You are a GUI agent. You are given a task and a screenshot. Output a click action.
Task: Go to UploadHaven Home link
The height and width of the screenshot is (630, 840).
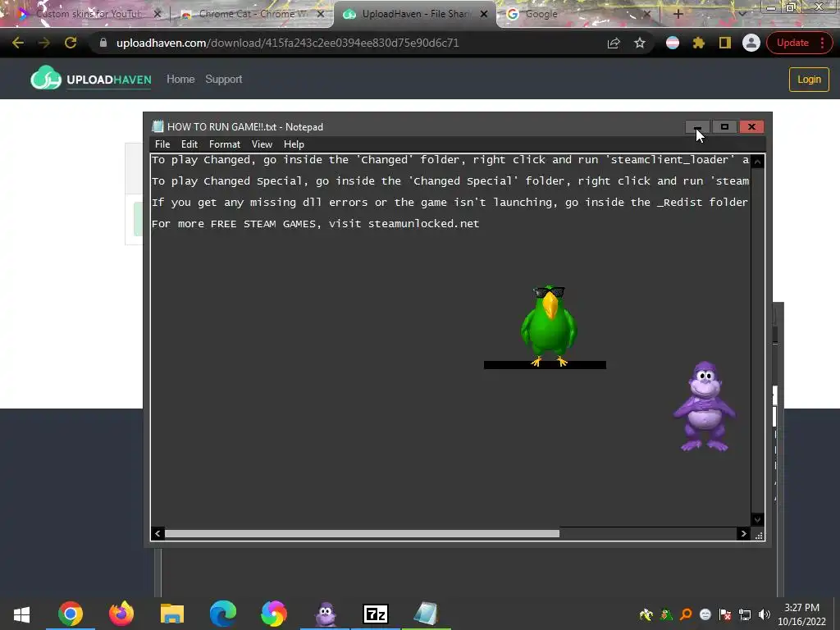[x=180, y=80]
